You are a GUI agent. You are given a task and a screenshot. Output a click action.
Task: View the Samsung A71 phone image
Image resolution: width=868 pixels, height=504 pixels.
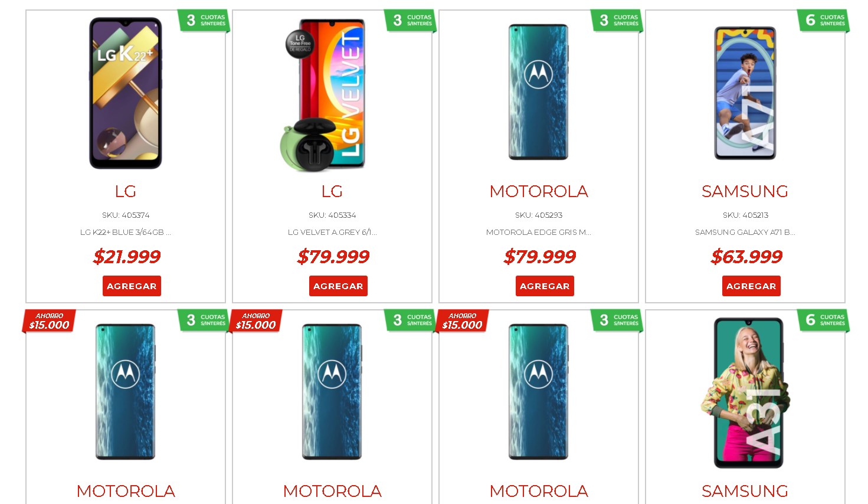point(745,93)
